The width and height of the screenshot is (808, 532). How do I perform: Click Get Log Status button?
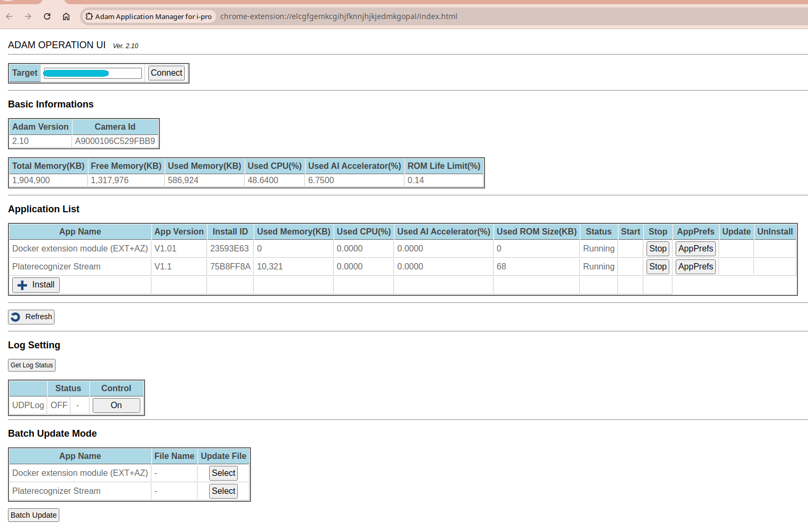coord(32,365)
